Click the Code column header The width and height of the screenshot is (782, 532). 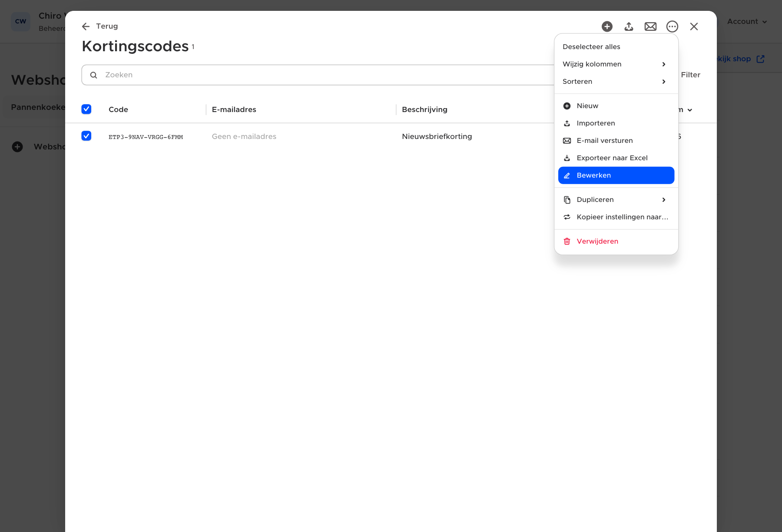tap(118, 109)
